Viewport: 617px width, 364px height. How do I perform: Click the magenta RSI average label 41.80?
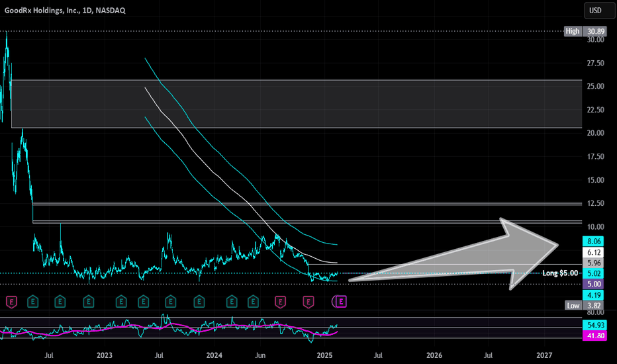coord(595,336)
